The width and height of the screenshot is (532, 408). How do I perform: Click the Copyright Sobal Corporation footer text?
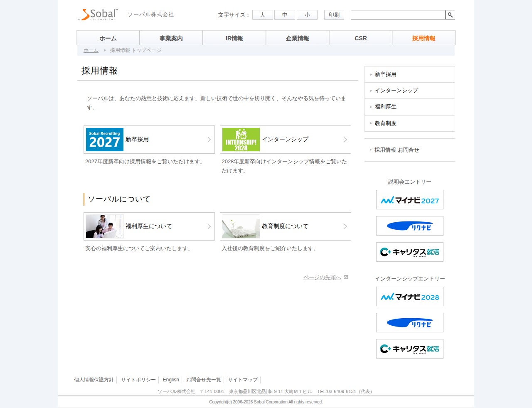point(266,402)
